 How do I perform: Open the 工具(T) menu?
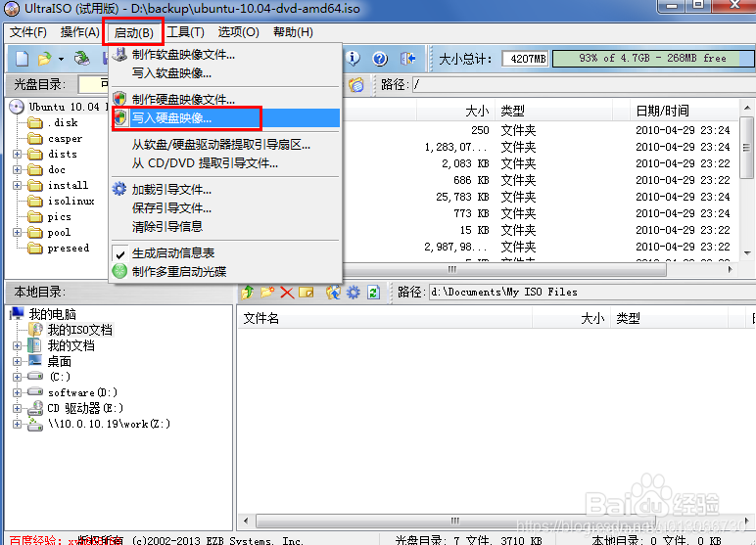186,32
